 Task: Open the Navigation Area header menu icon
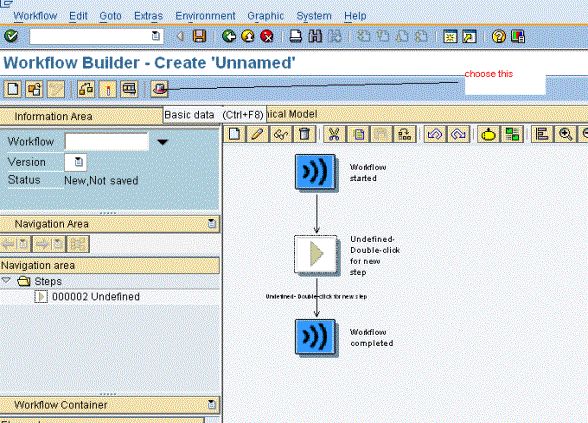[x=212, y=224]
